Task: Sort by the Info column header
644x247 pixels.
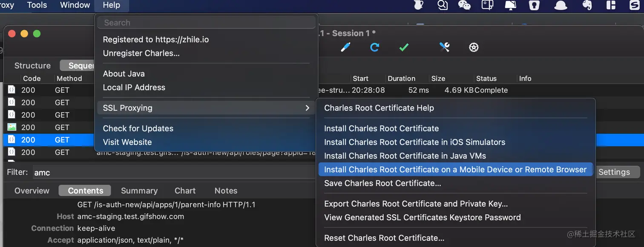Action: [525, 79]
